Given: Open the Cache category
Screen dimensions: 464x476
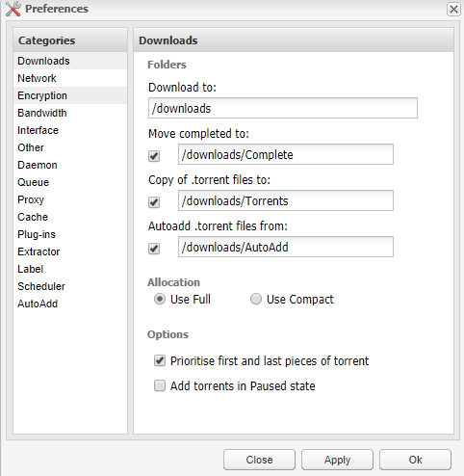Looking at the screenshot, I should pyautogui.click(x=70, y=217).
